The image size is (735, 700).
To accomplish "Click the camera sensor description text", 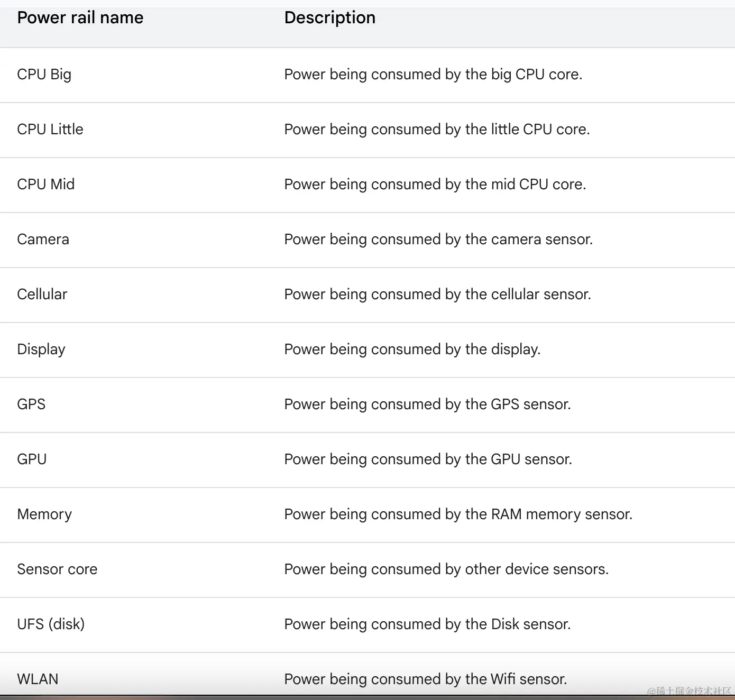I will pos(438,240).
